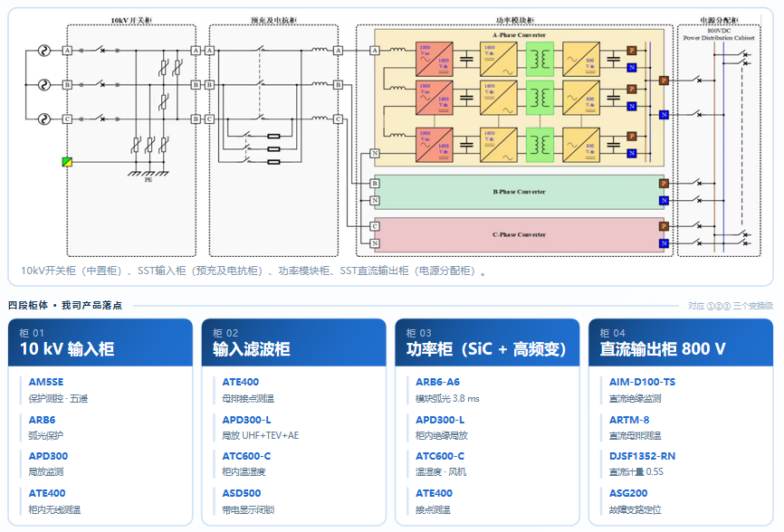This screenshot has height=532, width=784.
Task: Open ATE400 in the 输入滤波柜 card
Action: coord(241,382)
